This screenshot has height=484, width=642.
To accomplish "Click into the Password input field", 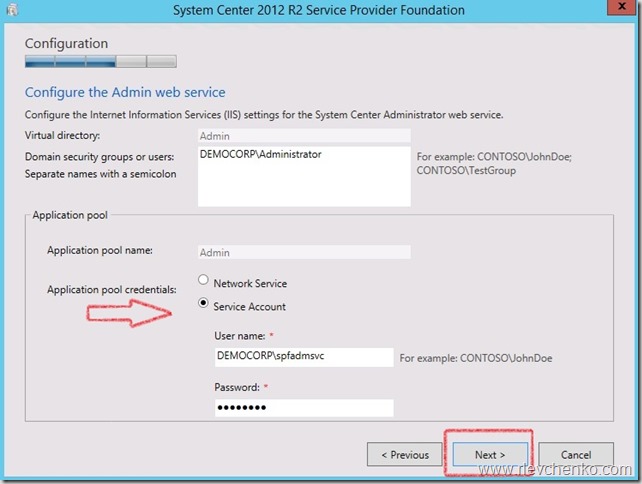I will 303,407.
